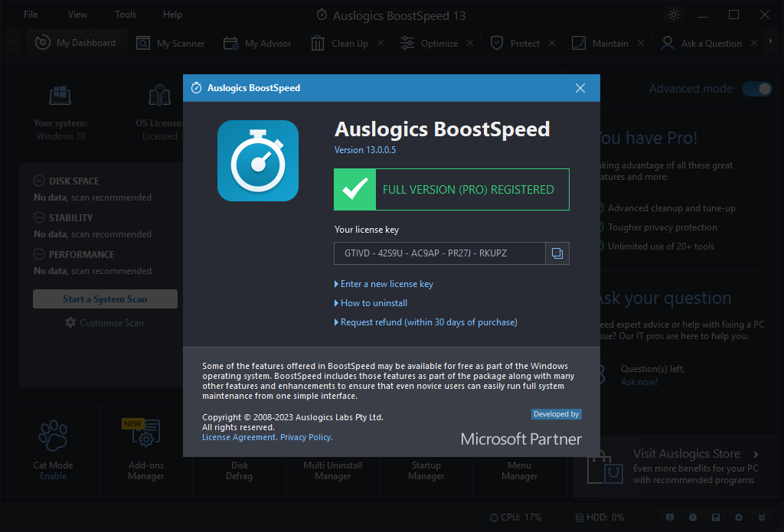The width and height of the screenshot is (784, 532).
Task: Click the OS License key icon
Action: (159, 96)
